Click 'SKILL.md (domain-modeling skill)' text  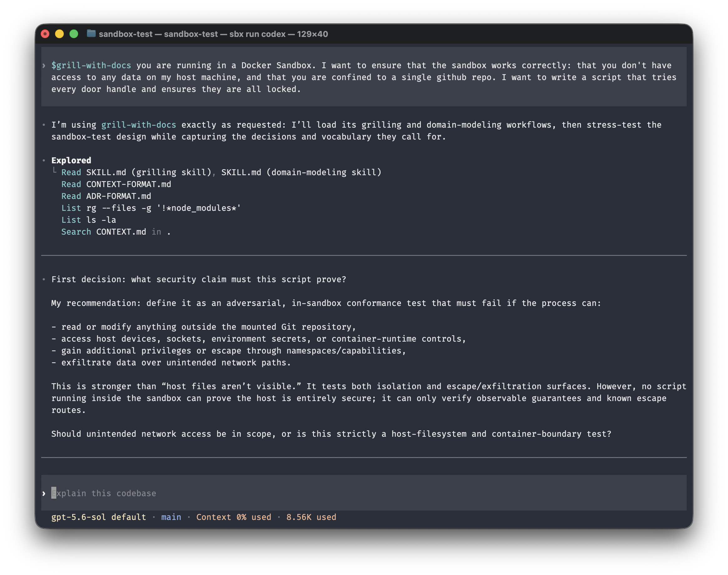tap(301, 172)
